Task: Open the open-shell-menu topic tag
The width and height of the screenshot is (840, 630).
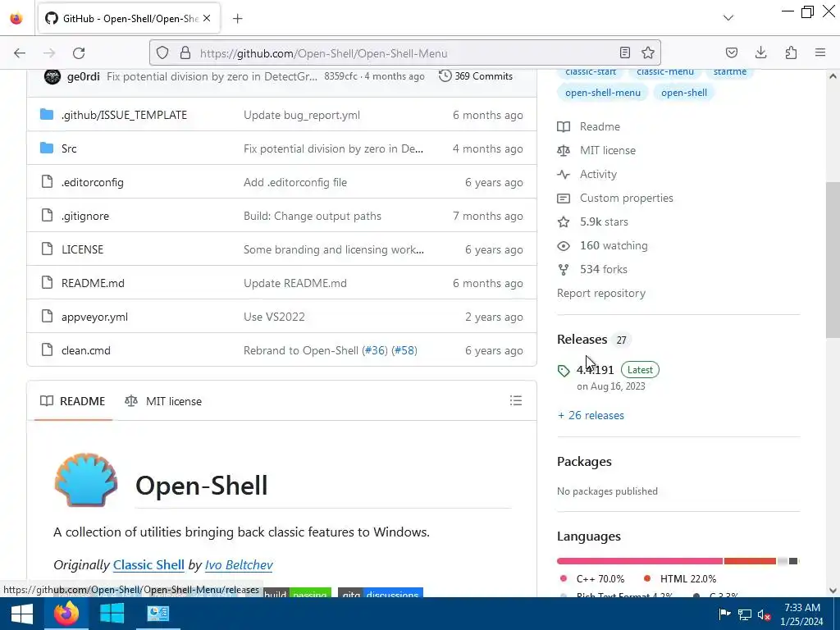Action: tap(603, 93)
